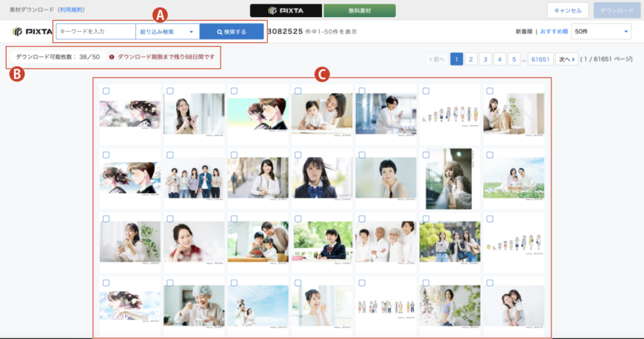This screenshot has height=339, width=644.
Task: Click the キーワードを入力 search field
Action: pyautogui.click(x=96, y=32)
